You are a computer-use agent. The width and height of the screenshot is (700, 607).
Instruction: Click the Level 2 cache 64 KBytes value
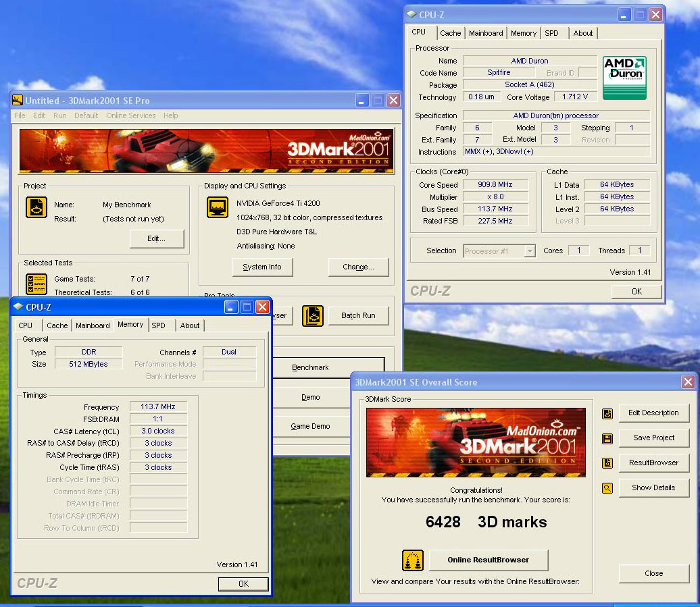(617, 209)
